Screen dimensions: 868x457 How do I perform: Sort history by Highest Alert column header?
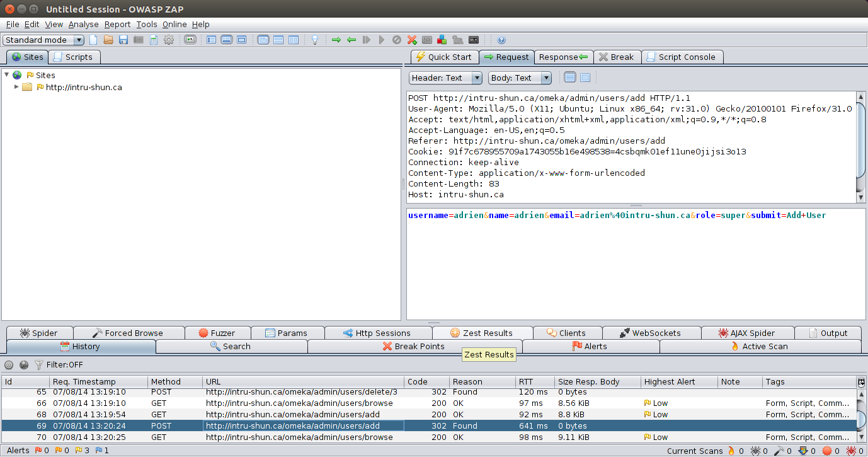(x=679, y=381)
